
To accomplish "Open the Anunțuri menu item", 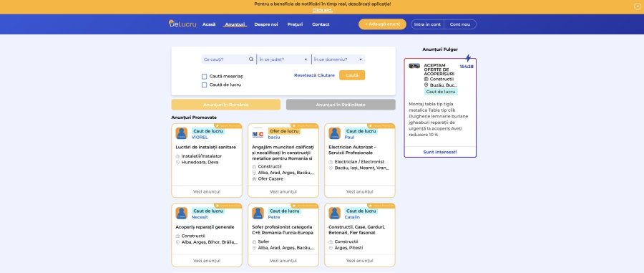I will 235,24.
